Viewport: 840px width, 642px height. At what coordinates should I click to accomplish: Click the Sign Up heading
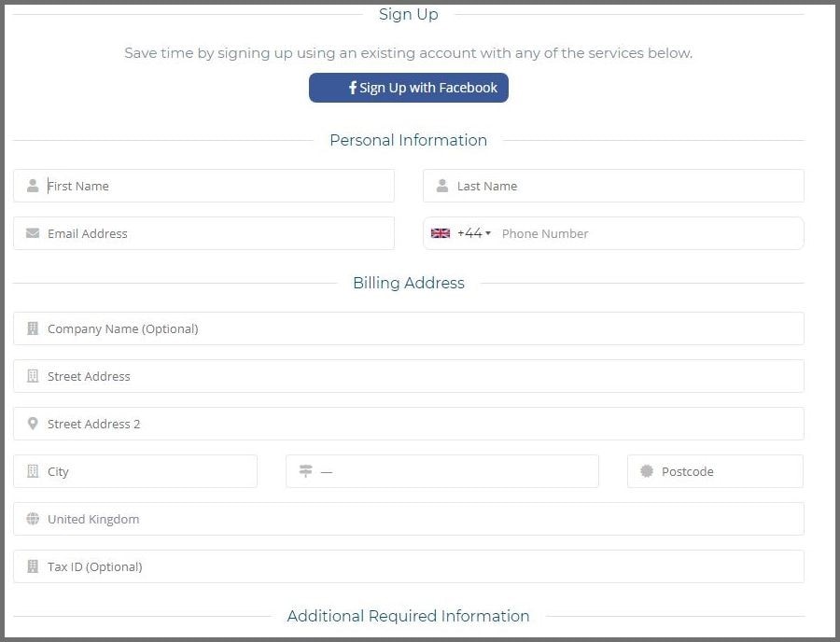click(x=408, y=14)
